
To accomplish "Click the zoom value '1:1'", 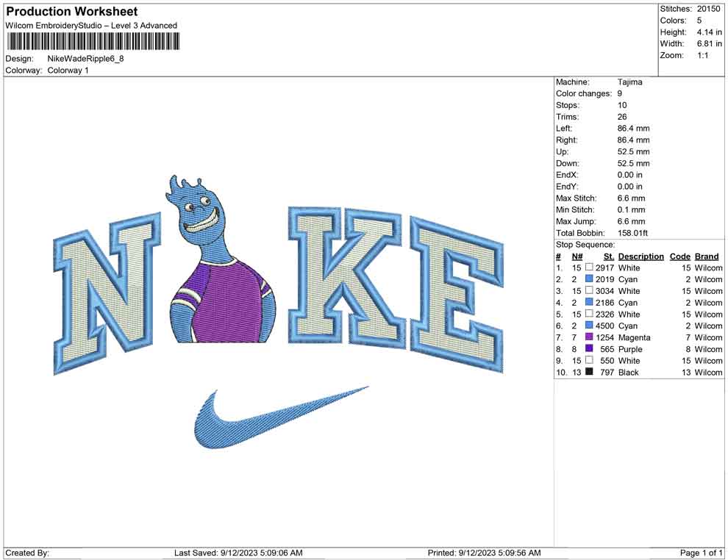I will point(703,55).
